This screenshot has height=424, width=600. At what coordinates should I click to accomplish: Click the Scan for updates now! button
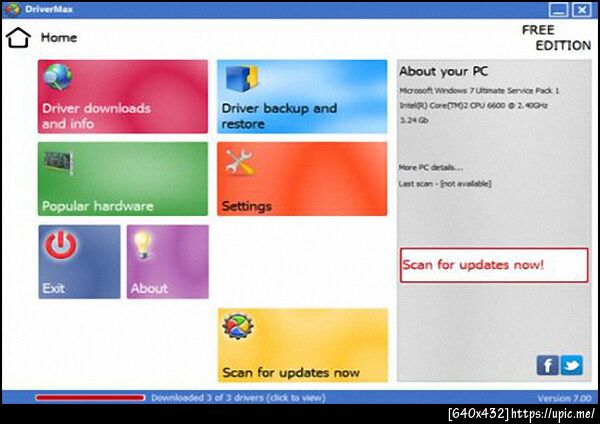[x=494, y=265]
